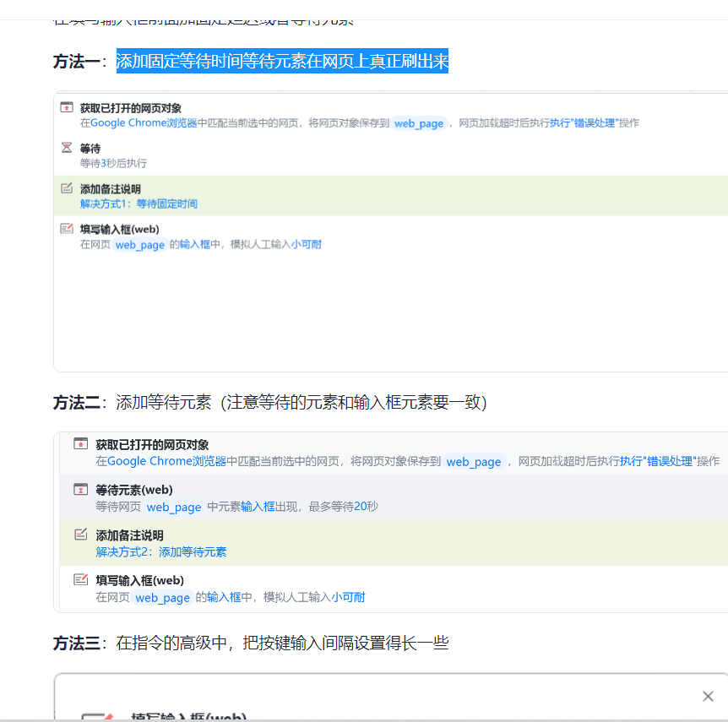
Task: Click the 等待元素(web) step icon
Action: click(81, 489)
